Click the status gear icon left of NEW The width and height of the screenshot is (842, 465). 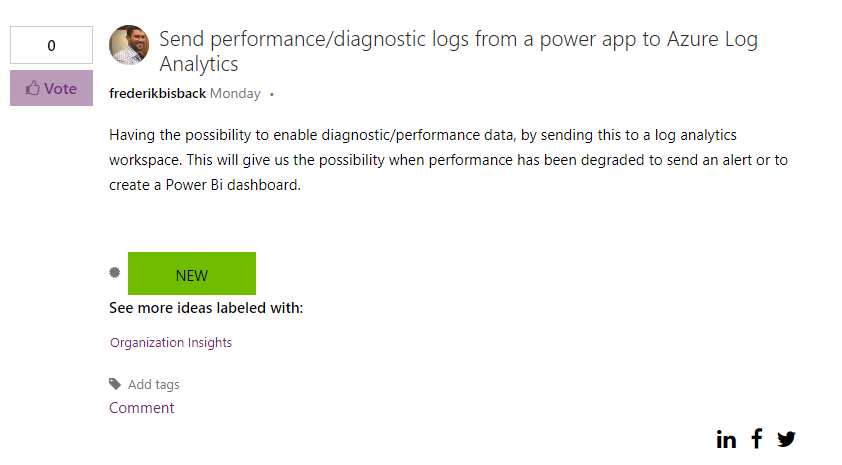(x=115, y=273)
